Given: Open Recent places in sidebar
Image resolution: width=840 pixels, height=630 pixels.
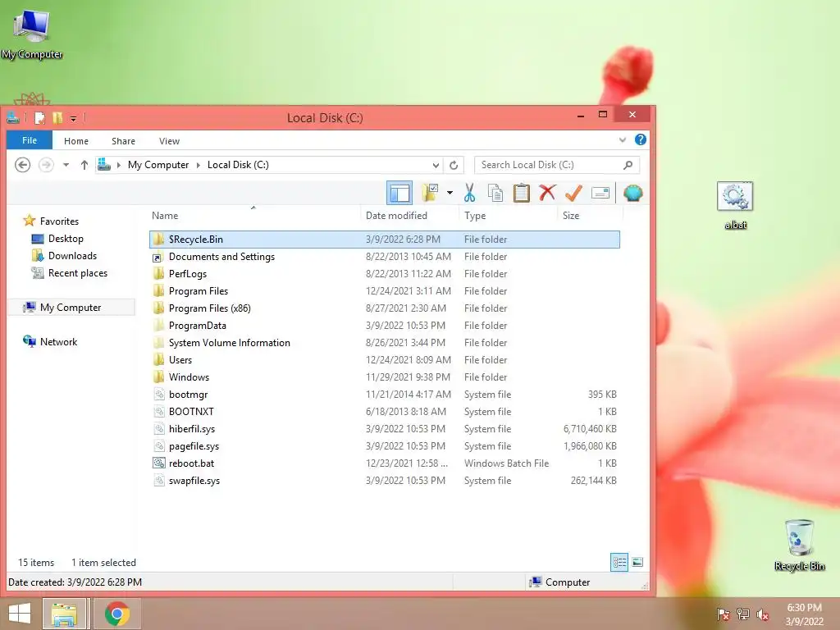Looking at the screenshot, I should [x=78, y=272].
